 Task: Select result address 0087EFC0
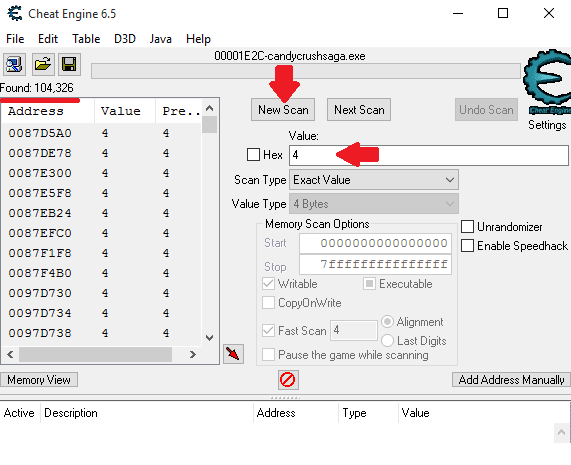pyautogui.click(x=40, y=233)
